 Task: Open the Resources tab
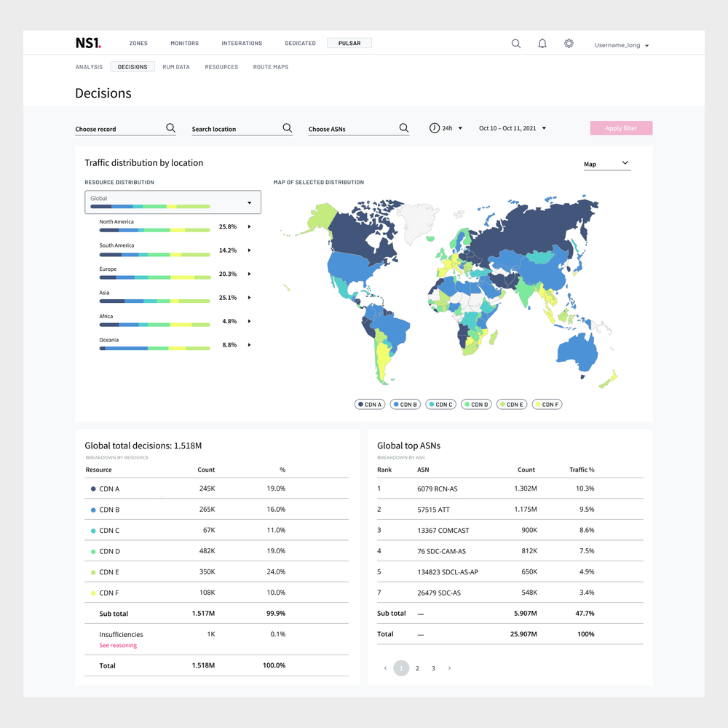pos(221,67)
